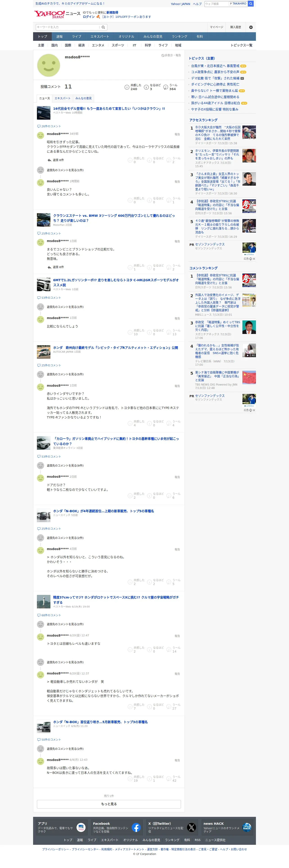The height and width of the screenshot is (868, 289).
Task: Click reply arrow on 昭和を引きずった記事 comment
Action: [50, 160]
